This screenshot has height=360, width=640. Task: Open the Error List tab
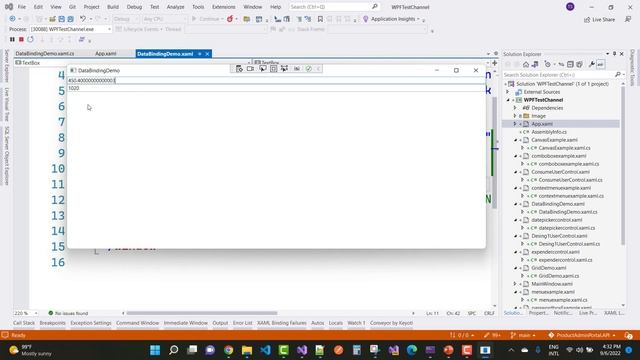click(x=242, y=323)
